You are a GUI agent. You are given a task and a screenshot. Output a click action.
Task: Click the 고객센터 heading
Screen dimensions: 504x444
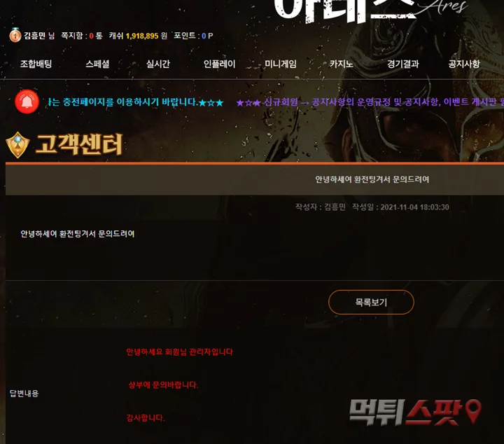[79, 144]
